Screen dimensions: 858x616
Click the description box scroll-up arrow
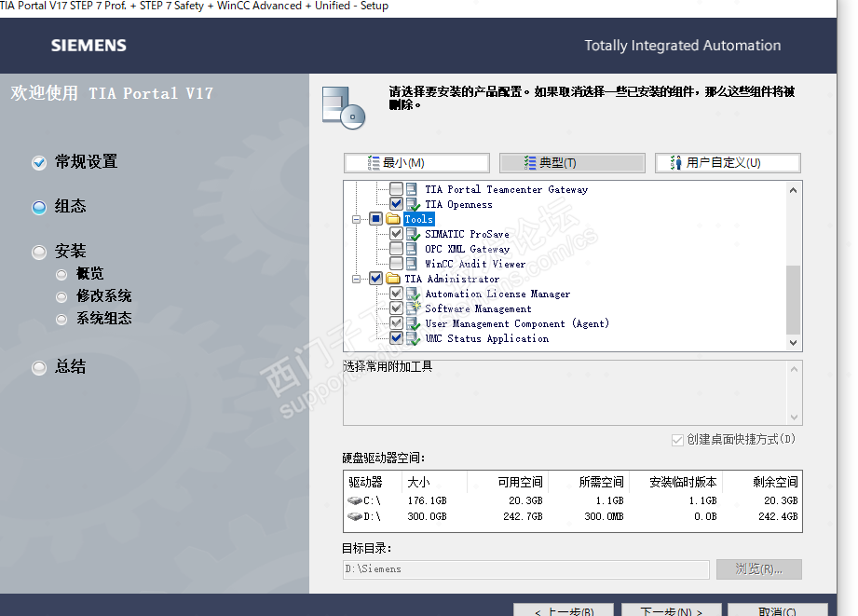coord(794,369)
